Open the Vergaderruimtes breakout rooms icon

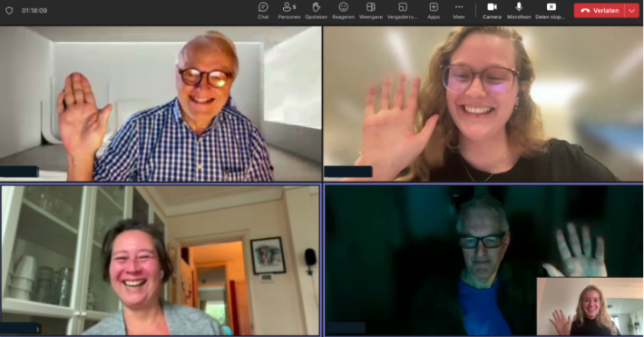click(x=402, y=11)
